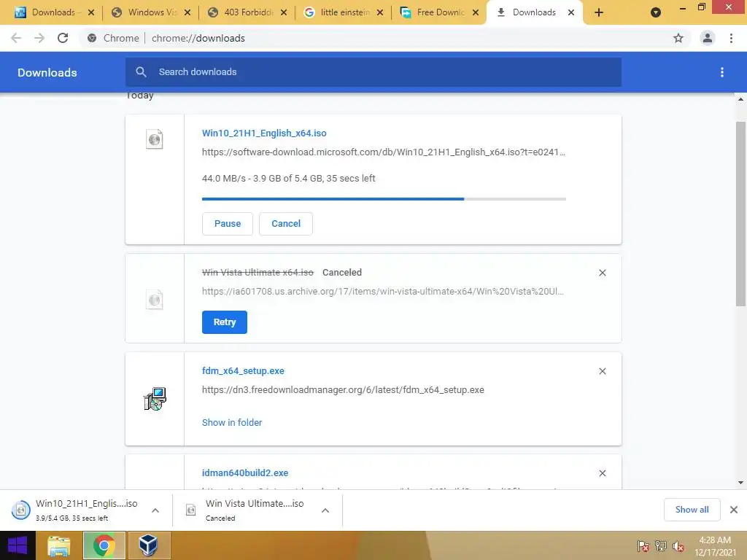Open VirtualBox from taskbar
The image size is (747, 560).
click(x=148, y=545)
